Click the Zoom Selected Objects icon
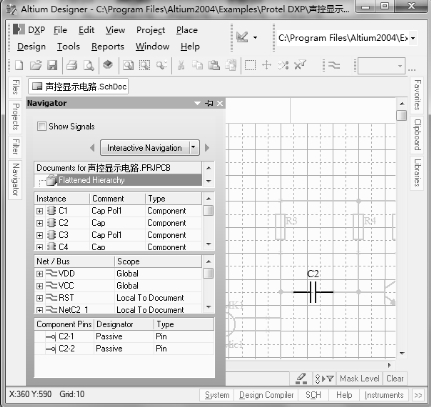Viewport: 431px width, 407px height. pyautogui.click(x=161, y=65)
